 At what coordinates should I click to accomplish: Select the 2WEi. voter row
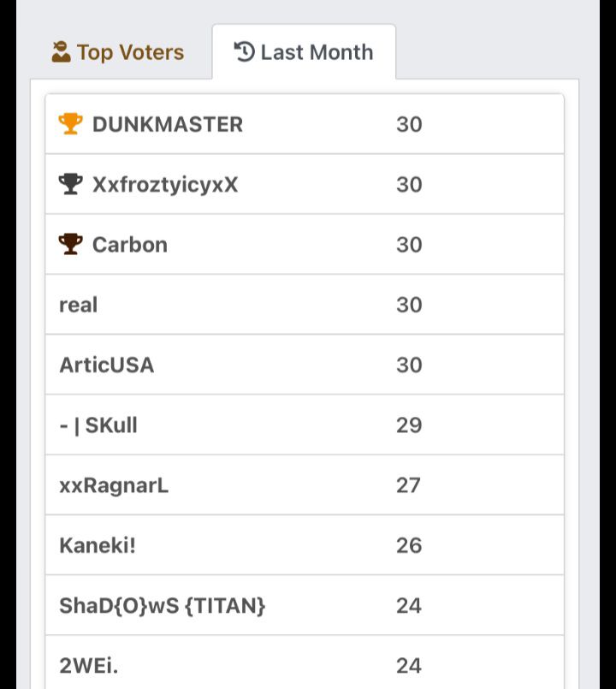click(x=89, y=665)
